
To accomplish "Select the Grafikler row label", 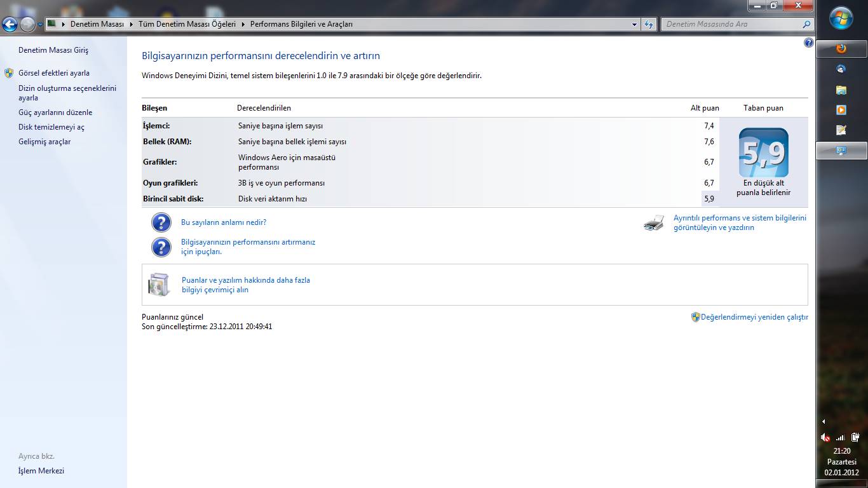I will 160,162.
